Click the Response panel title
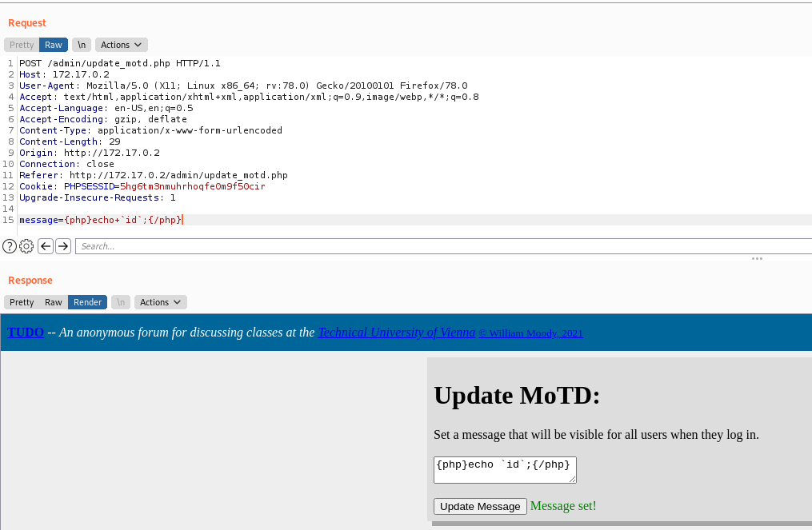The width and height of the screenshot is (812, 530). click(x=30, y=280)
